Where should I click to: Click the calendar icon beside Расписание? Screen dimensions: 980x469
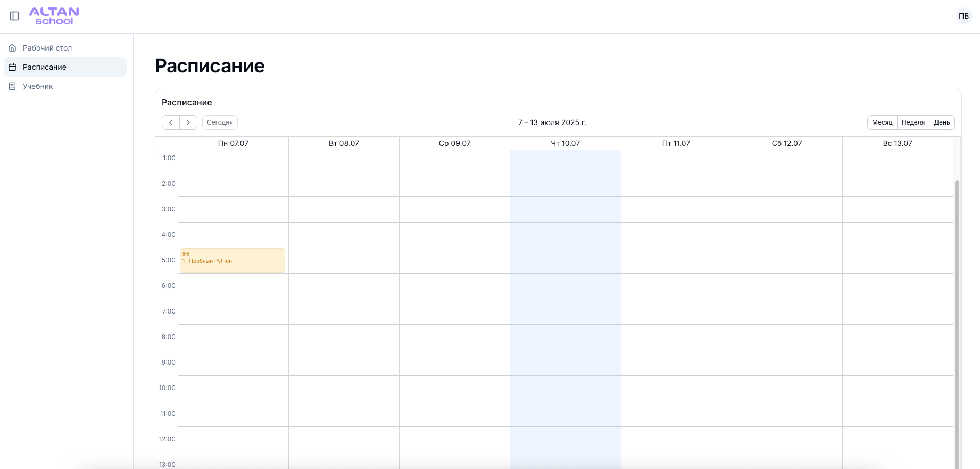[12, 67]
